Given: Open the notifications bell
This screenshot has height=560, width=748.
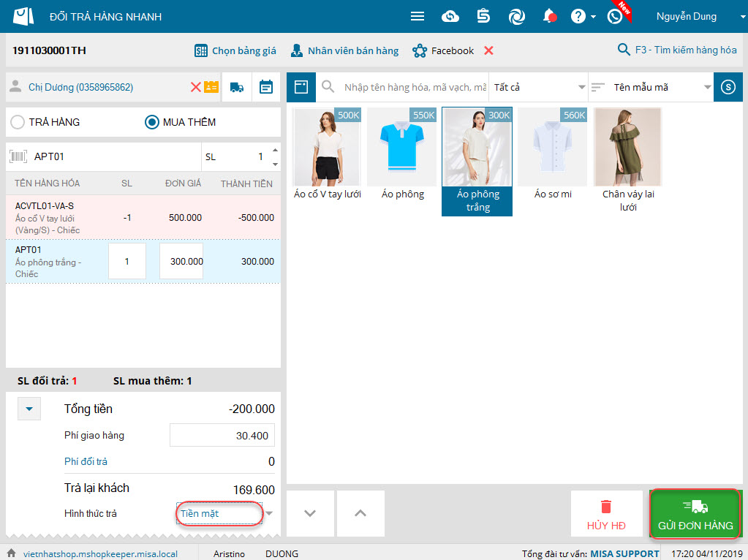Looking at the screenshot, I should (549, 16).
